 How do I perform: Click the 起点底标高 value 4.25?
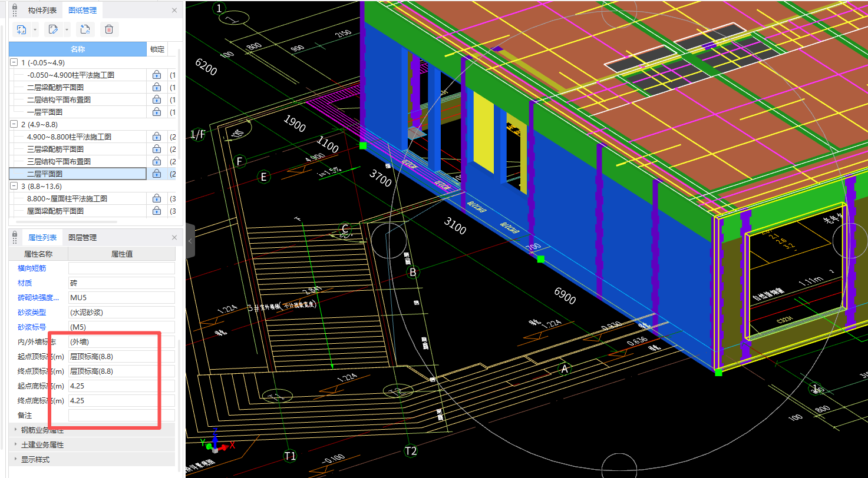(122, 386)
